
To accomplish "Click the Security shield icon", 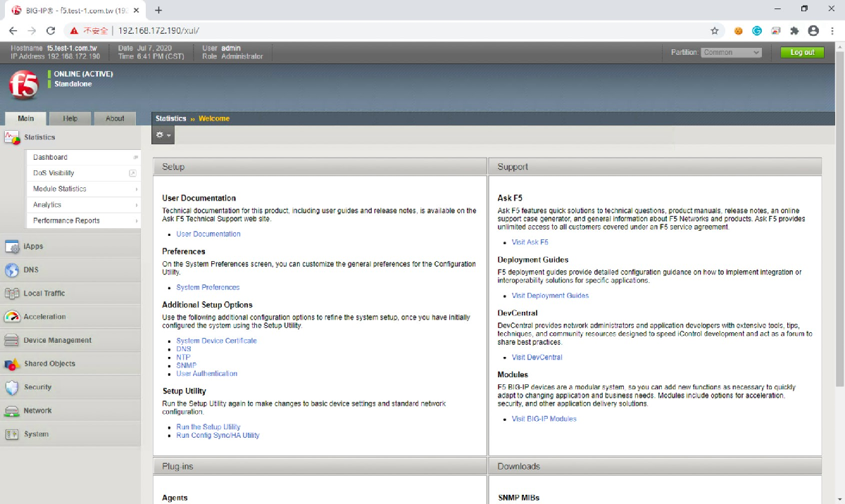I will click(11, 387).
